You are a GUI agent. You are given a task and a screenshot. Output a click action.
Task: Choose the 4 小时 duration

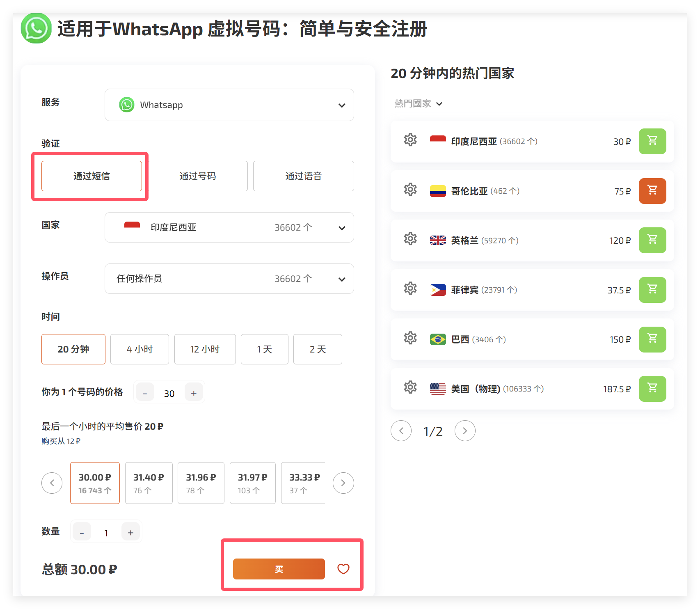140,349
